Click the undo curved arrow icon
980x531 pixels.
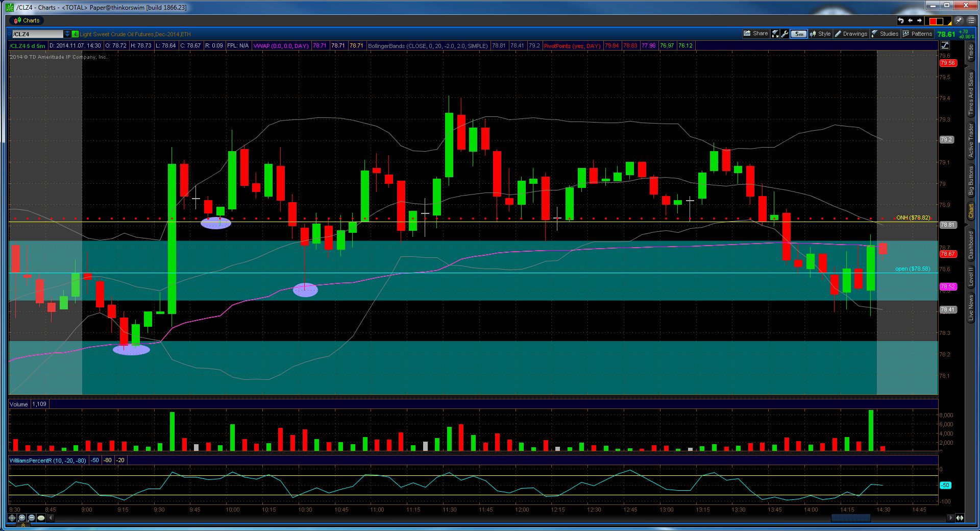[x=901, y=20]
